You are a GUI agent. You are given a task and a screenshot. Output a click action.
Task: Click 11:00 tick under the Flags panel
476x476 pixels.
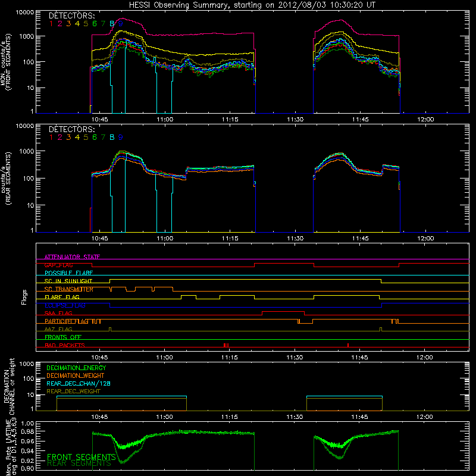point(164,358)
